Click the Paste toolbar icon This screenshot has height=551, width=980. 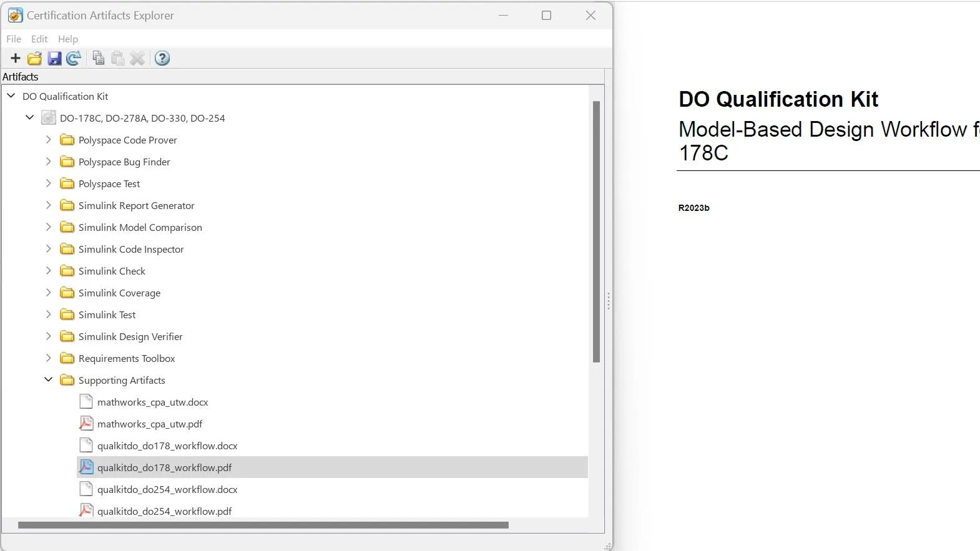pos(117,59)
